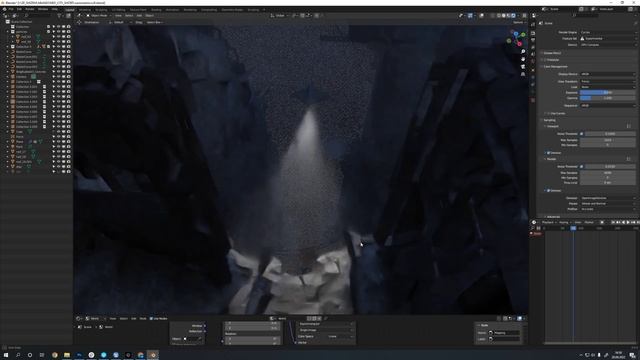Open Windows Task View
This screenshot has width=640, height=360.
pyautogui.click(x=42, y=355)
